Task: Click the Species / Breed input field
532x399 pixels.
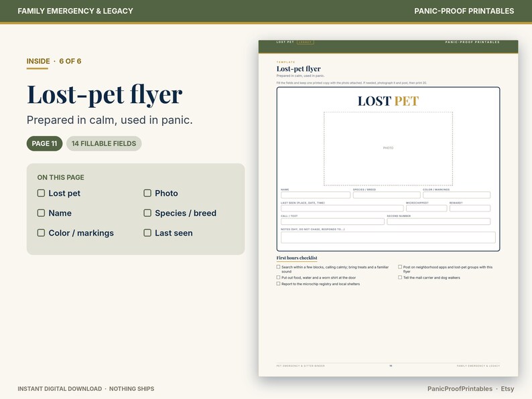Action: pyautogui.click(x=387, y=195)
